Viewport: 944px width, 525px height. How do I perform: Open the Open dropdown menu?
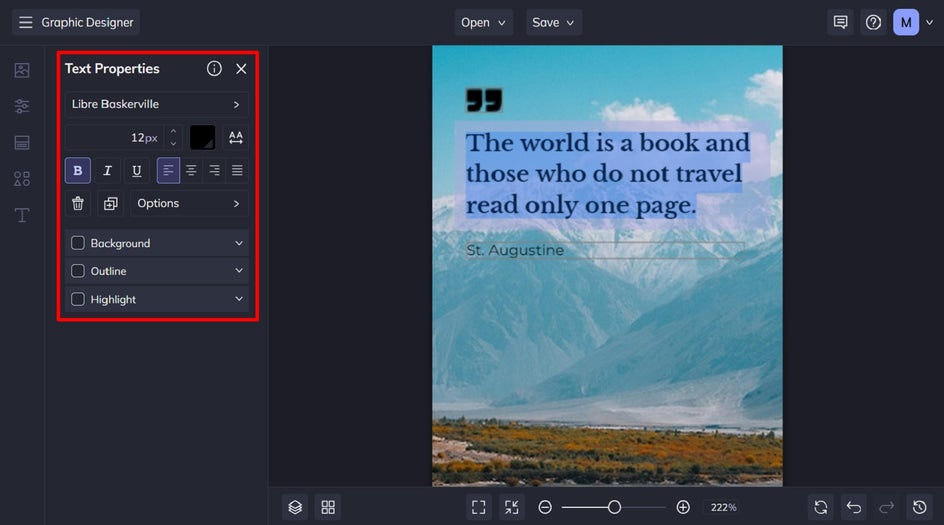pyautogui.click(x=483, y=22)
